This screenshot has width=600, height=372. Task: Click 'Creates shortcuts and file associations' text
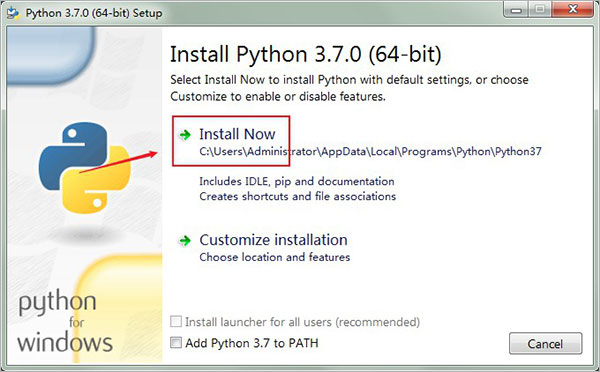pos(297,196)
